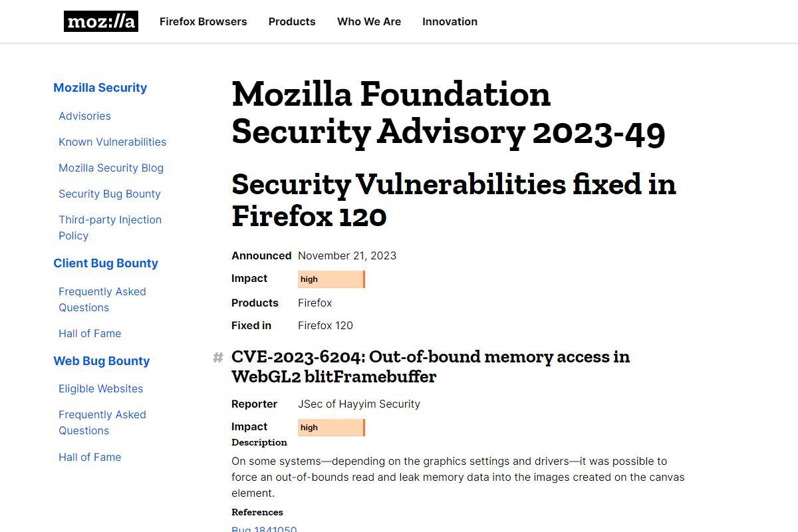Click the Mozilla logo
The width and height of the screenshot is (798, 532).
coord(101,21)
